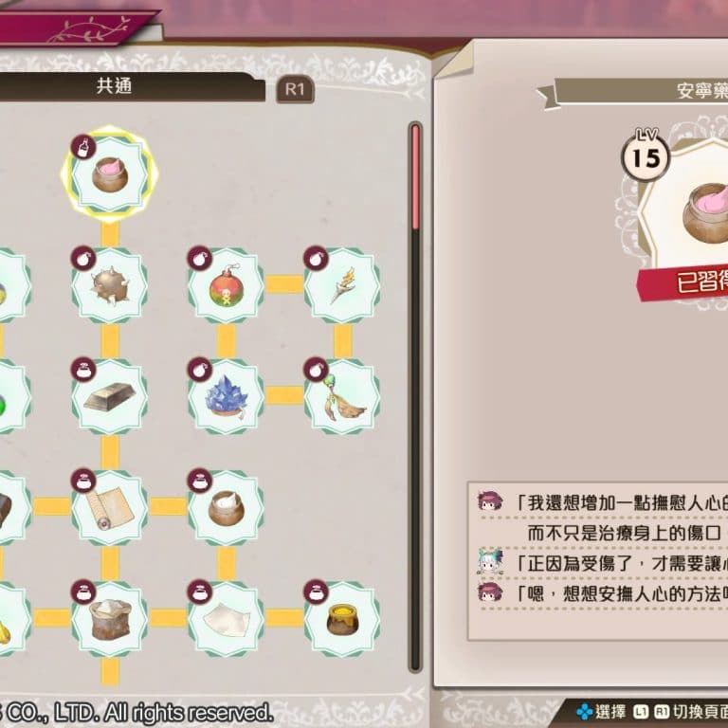Choose the flour sack recipe node
728x728 pixels.
pos(110,619)
